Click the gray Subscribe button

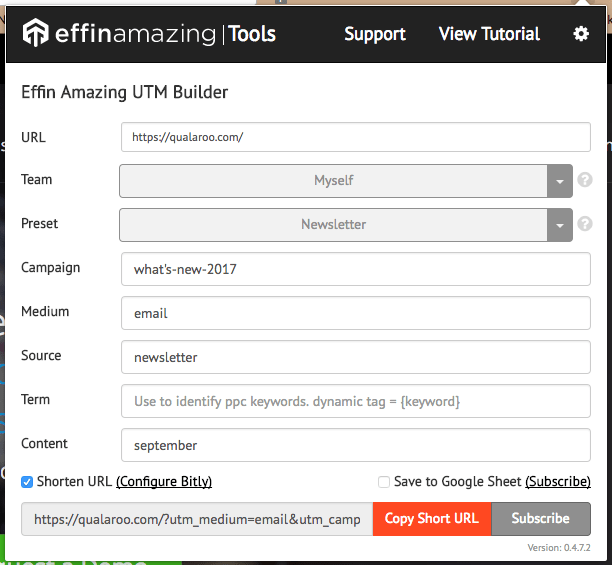[x=541, y=519]
